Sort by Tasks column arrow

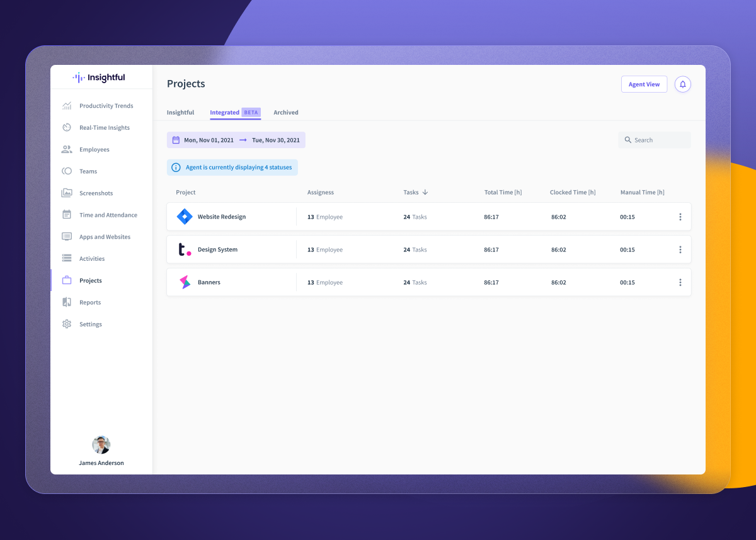tap(425, 192)
